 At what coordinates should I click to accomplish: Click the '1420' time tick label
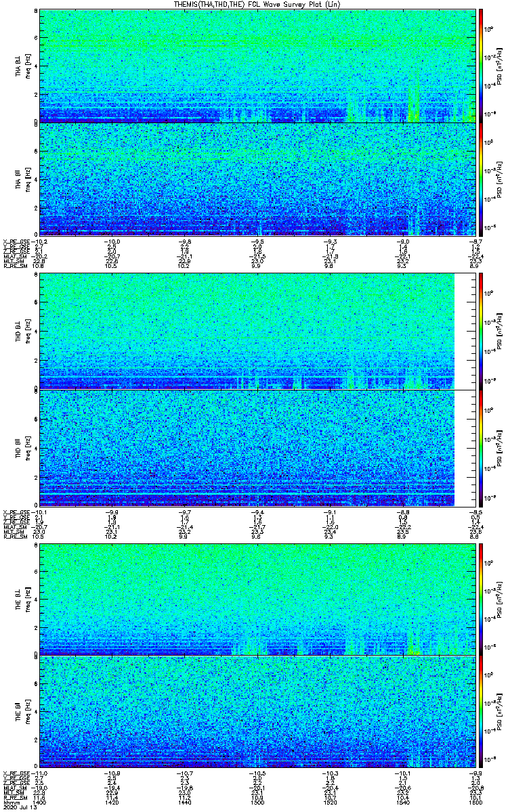[112, 803]
